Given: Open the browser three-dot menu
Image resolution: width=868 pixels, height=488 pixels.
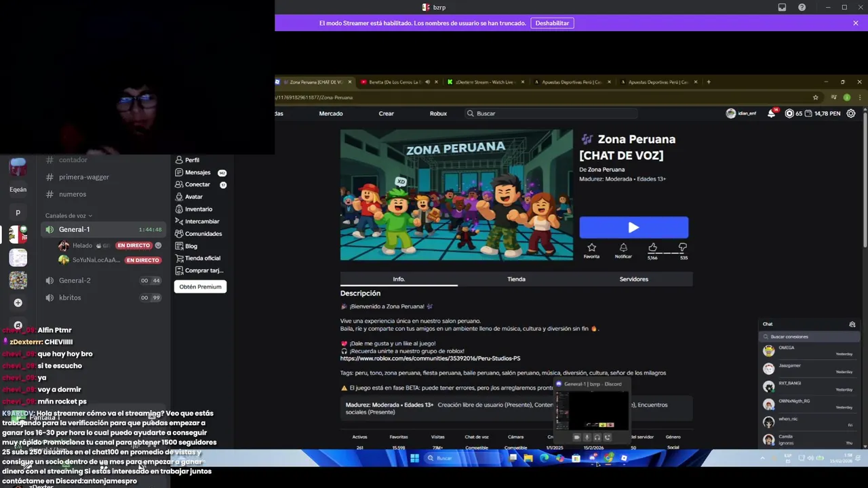Looking at the screenshot, I should (859, 98).
